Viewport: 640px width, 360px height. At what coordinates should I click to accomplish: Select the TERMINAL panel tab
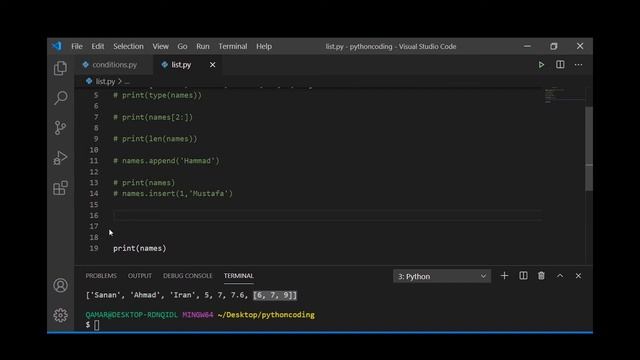[239, 276]
